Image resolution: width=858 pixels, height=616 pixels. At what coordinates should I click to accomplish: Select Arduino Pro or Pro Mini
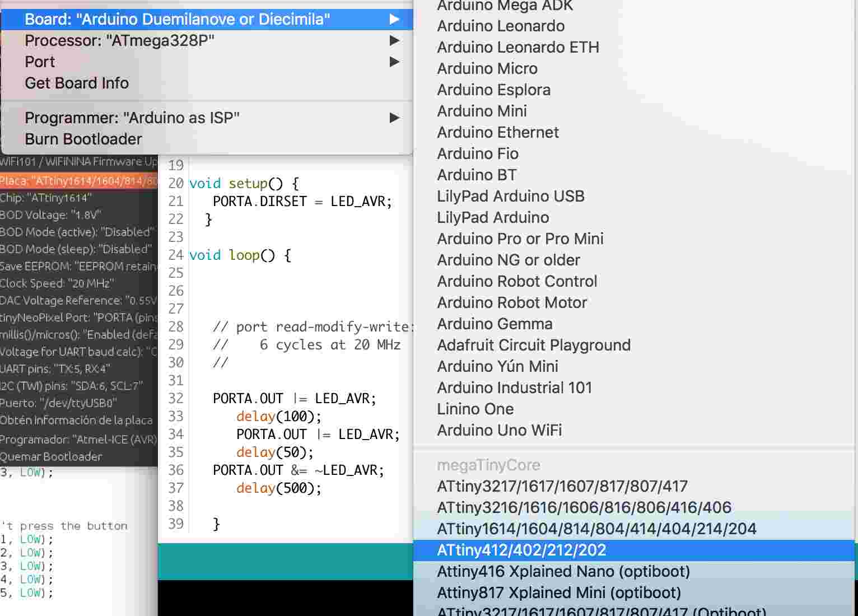[x=634, y=239]
